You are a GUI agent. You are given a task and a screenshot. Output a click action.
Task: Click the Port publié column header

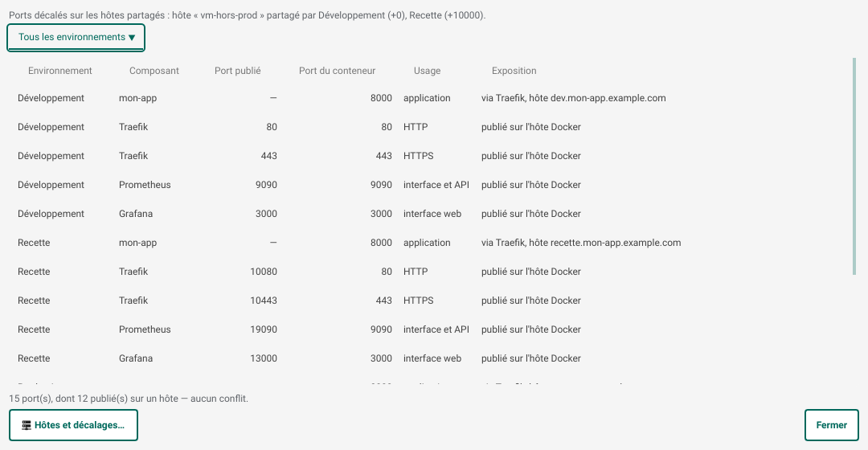tap(237, 71)
